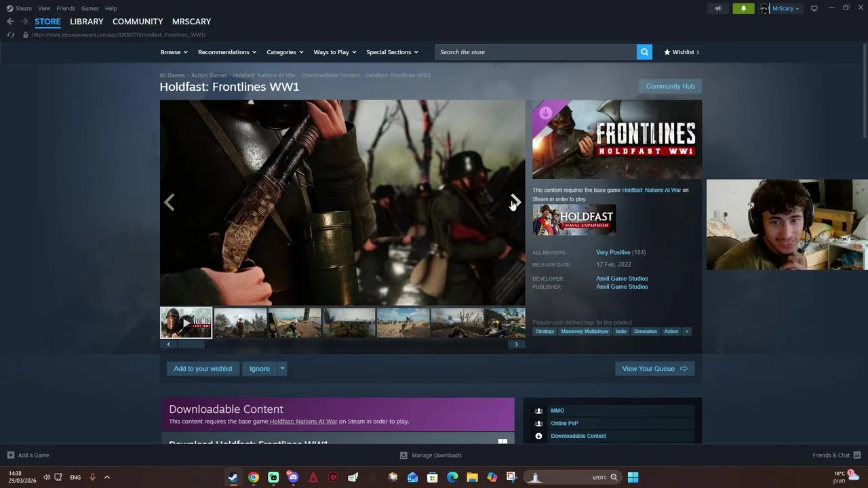Show previous screenshot with left arrow
The image size is (868, 488).
(169, 203)
